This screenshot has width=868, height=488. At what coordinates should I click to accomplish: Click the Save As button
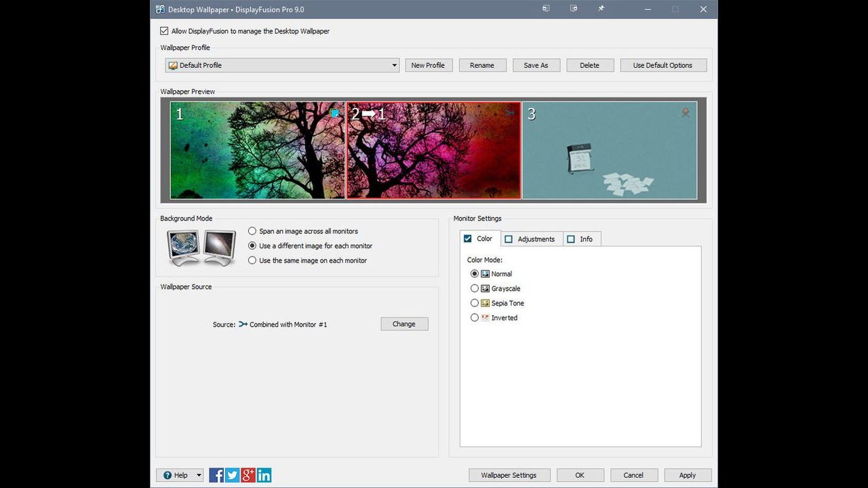click(x=536, y=65)
